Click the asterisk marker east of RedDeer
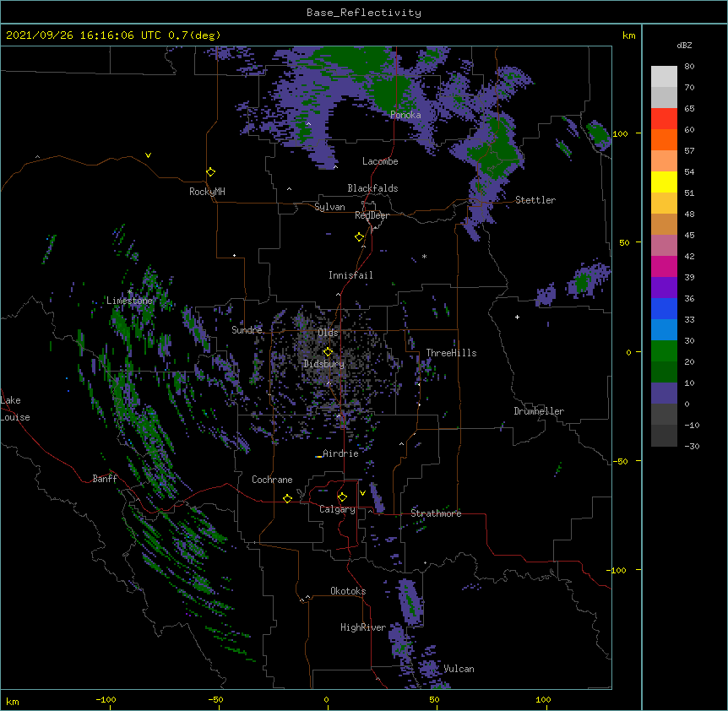Viewport: 728px width, 711px height. 424,256
